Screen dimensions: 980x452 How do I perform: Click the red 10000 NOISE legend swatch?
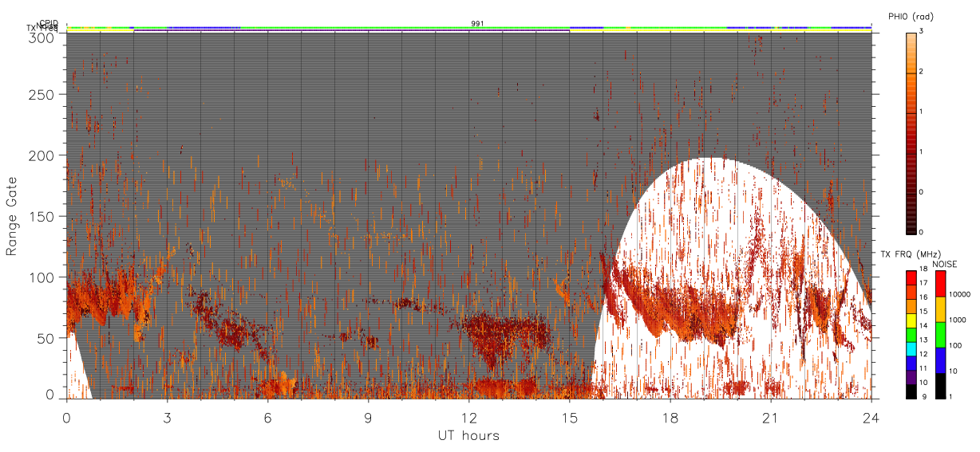click(941, 283)
